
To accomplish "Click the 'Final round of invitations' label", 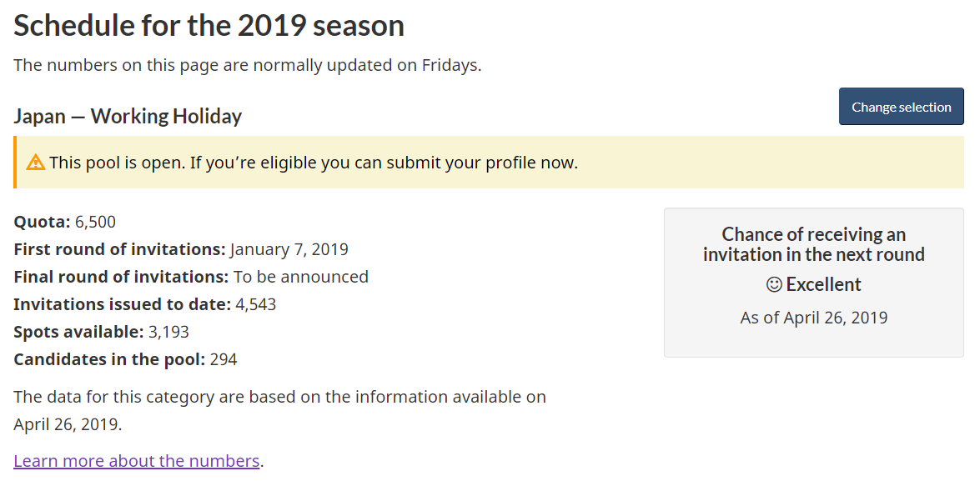I will coord(121,277).
